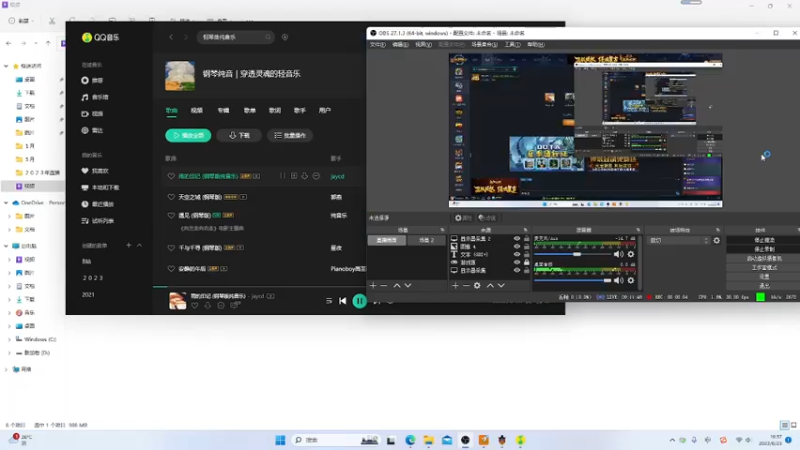Select 场景 2 in OBS scenes list
Viewport: 800px width, 450px height.
pyautogui.click(x=426, y=240)
